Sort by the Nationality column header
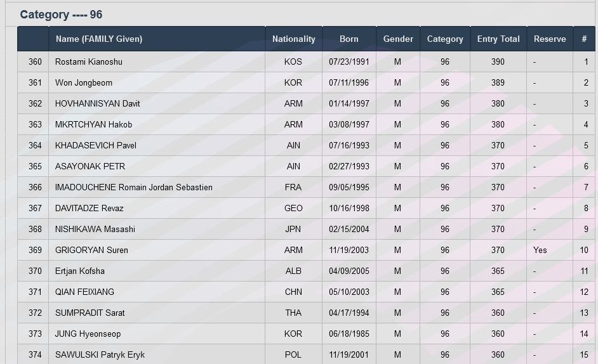 [x=293, y=39]
